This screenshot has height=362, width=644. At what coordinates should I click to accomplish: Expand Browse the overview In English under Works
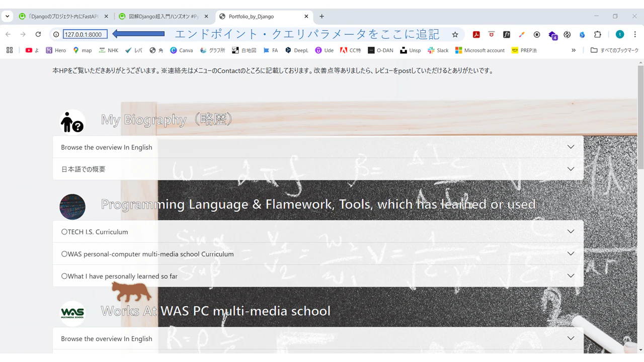(318, 339)
